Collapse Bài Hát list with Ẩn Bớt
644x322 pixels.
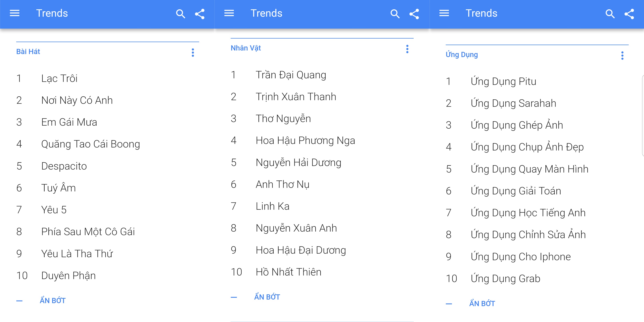coord(53,301)
